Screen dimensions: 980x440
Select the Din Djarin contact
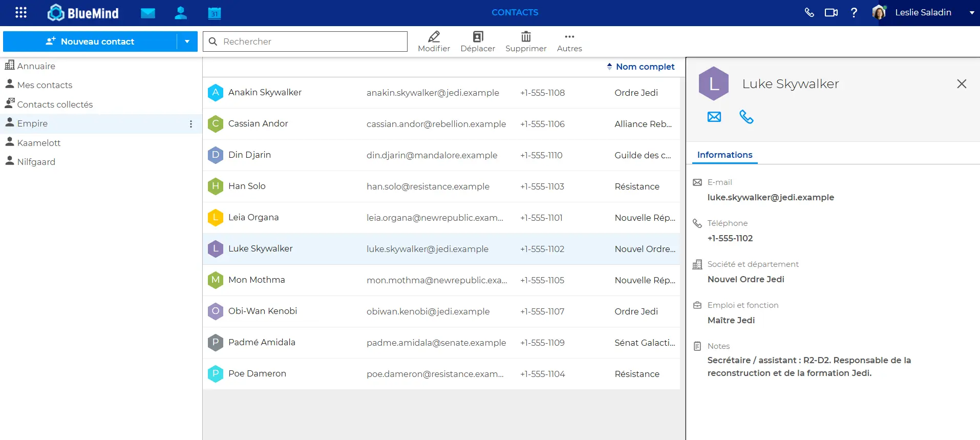click(x=441, y=155)
